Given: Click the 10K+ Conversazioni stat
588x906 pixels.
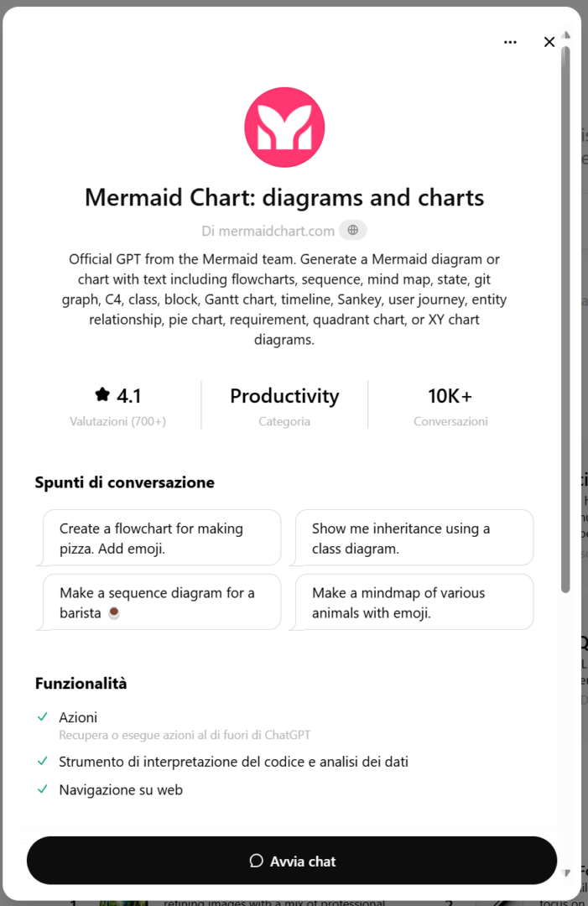Looking at the screenshot, I should tap(450, 404).
